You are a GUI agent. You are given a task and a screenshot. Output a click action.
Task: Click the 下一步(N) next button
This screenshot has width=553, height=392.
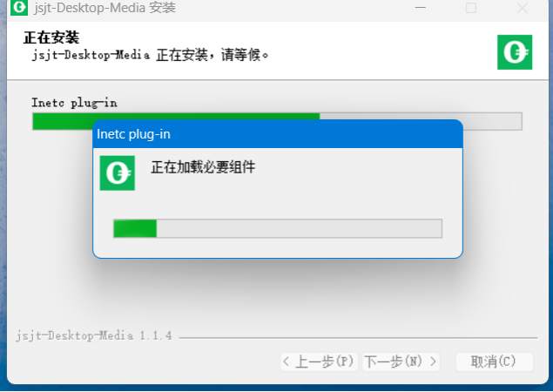pos(401,362)
